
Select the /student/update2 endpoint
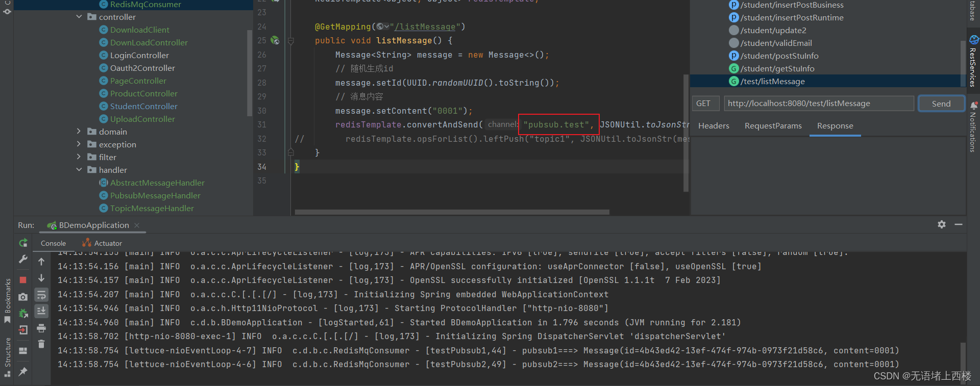(768, 30)
